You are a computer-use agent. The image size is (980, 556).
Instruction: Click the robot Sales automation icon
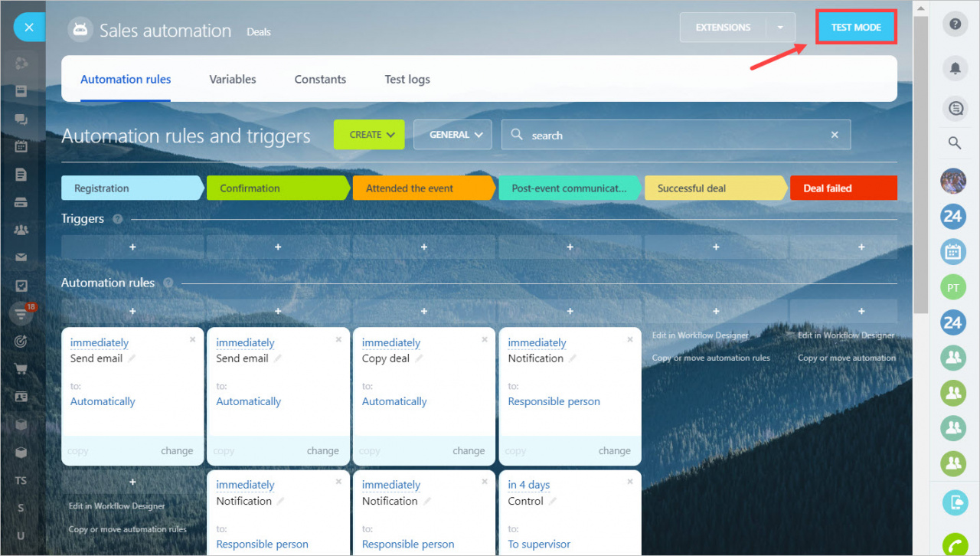(x=80, y=31)
